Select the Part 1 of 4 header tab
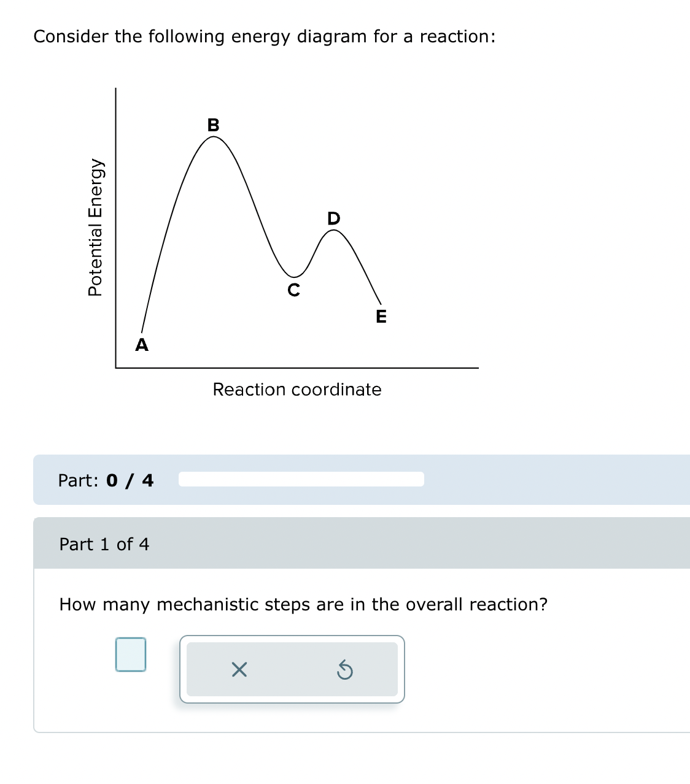The width and height of the screenshot is (690, 784). pos(104,544)
